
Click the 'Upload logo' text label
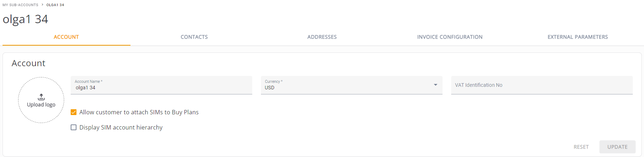(x=41, y=105)
